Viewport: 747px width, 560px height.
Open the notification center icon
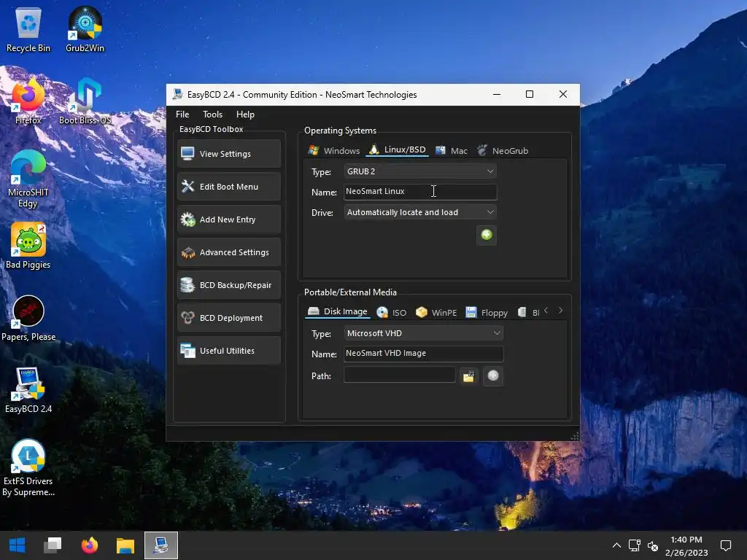726,545
